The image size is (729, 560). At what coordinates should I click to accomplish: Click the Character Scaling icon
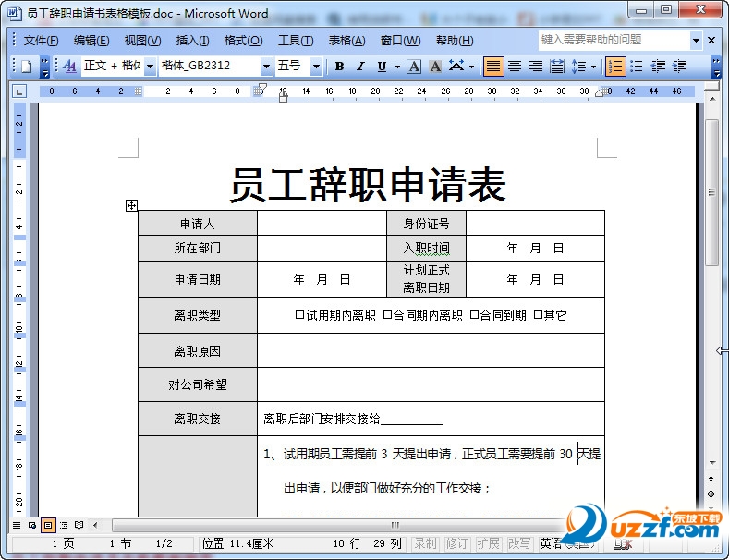[456, 67]
